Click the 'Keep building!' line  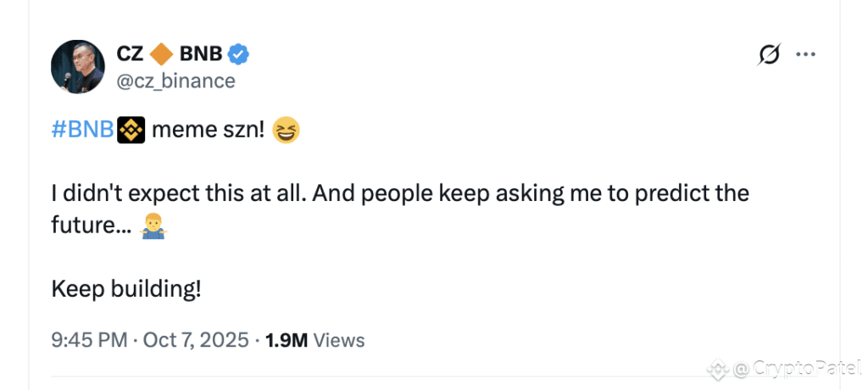pyautogui.click(x=126, y=289)
